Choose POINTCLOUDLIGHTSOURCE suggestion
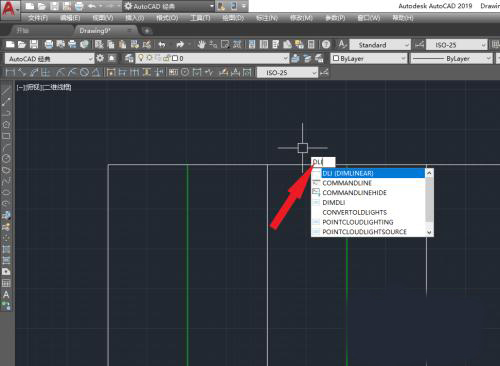Image resolution: width=500 pixels, height=366 pixels. point(368,232)
